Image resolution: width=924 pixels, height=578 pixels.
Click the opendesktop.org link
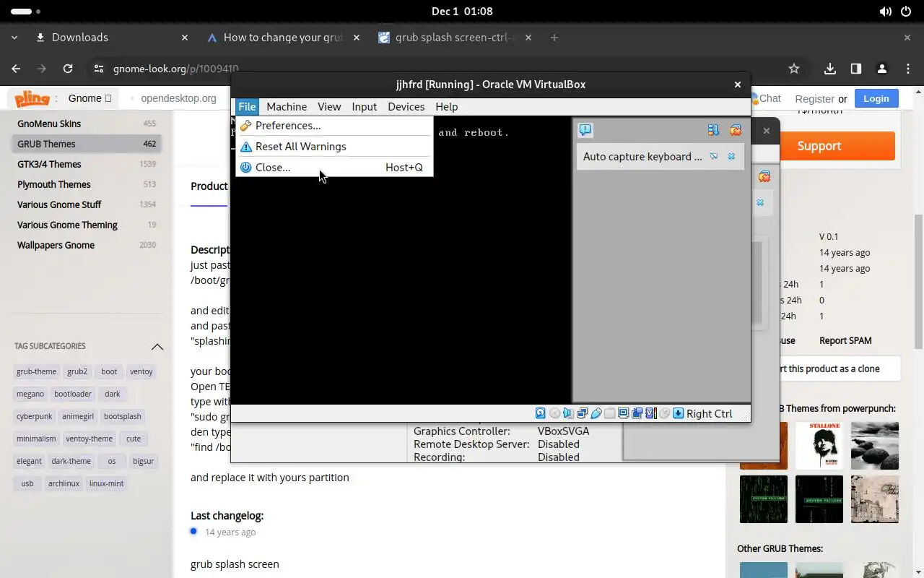tap(178, 98)
